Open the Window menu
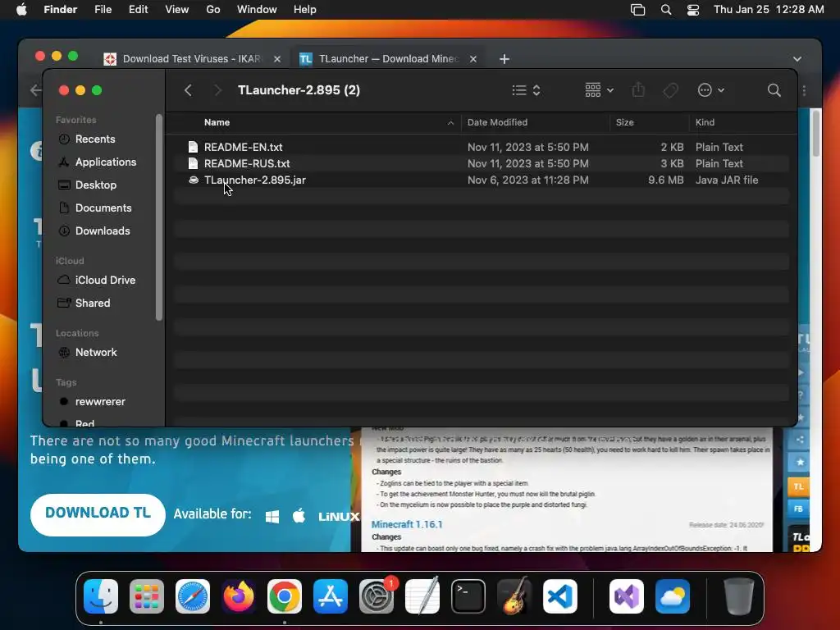Image resolution: width=840 pixels, height=630 pixels. pos(257,10)
